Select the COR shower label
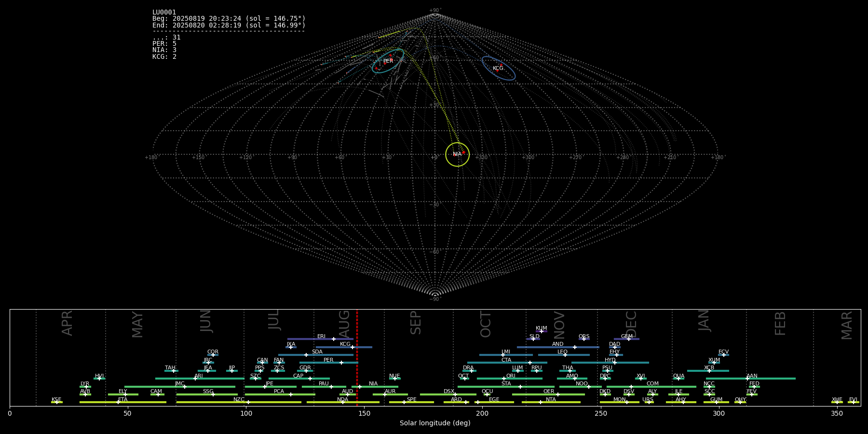Image resolution: width=868 pixels, height=434 pixels. click(x=213, y=352)
